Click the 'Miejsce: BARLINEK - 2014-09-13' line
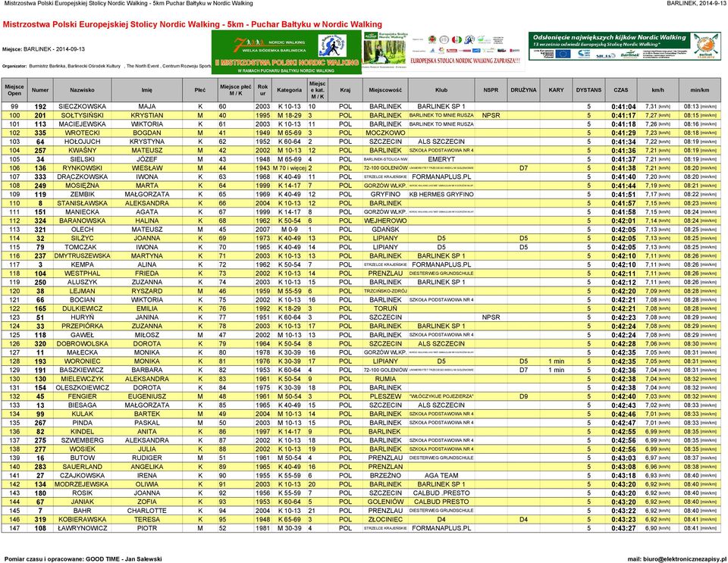728x563 pixels. click(44, 49)
